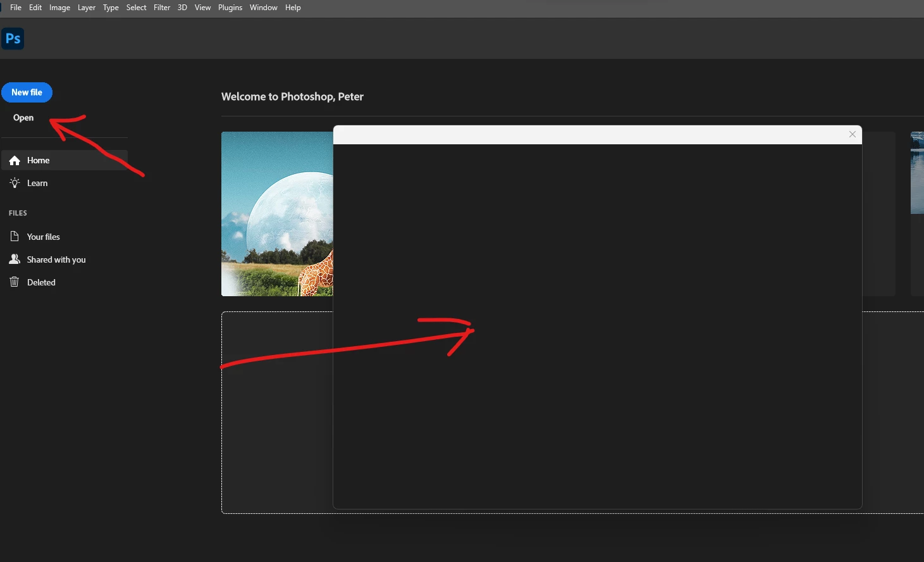
Task: Click the New file button
Action: tap(27, 92)
